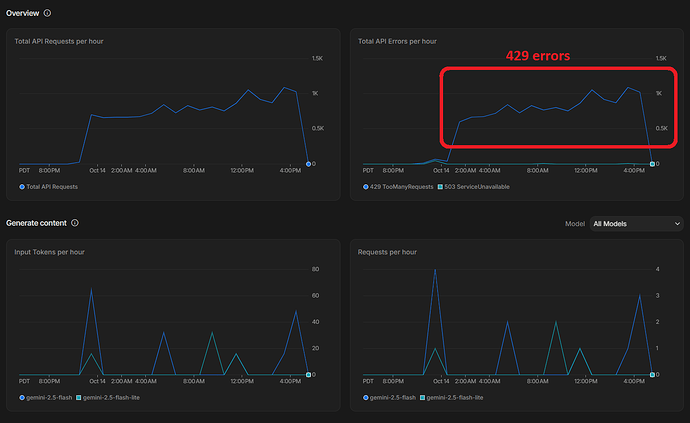This screenshot has width=690, height=423.
Task: Click the Requests per hour chart title
Action: point(387,252)
